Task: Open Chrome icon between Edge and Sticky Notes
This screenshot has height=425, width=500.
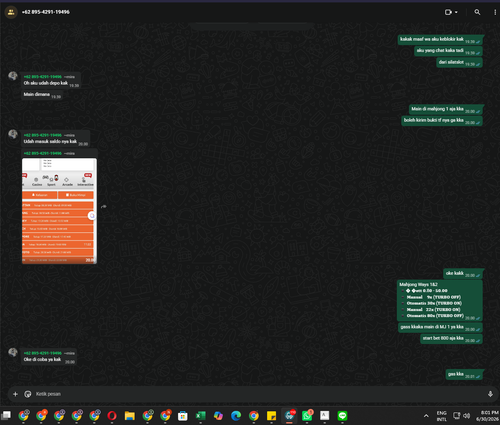Action: (254, 416)
